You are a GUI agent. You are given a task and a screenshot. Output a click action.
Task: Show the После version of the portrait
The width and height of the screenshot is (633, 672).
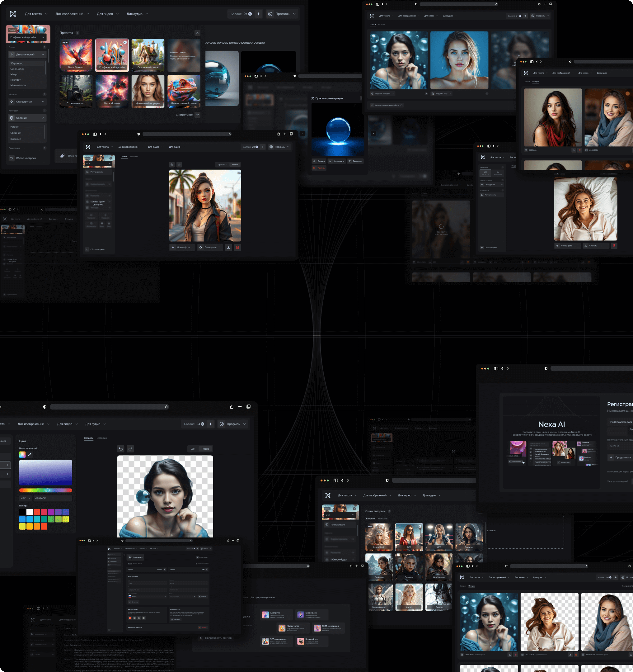[x=205, y=448]
